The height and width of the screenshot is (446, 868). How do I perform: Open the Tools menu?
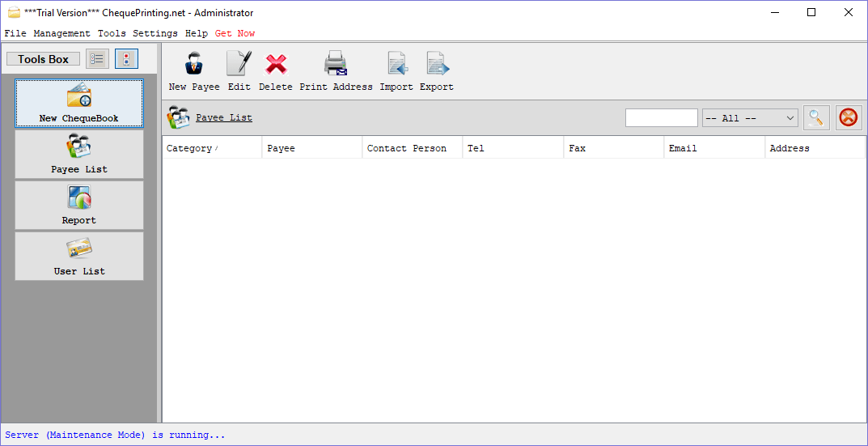pyautogui.click(x=112, y=33)
